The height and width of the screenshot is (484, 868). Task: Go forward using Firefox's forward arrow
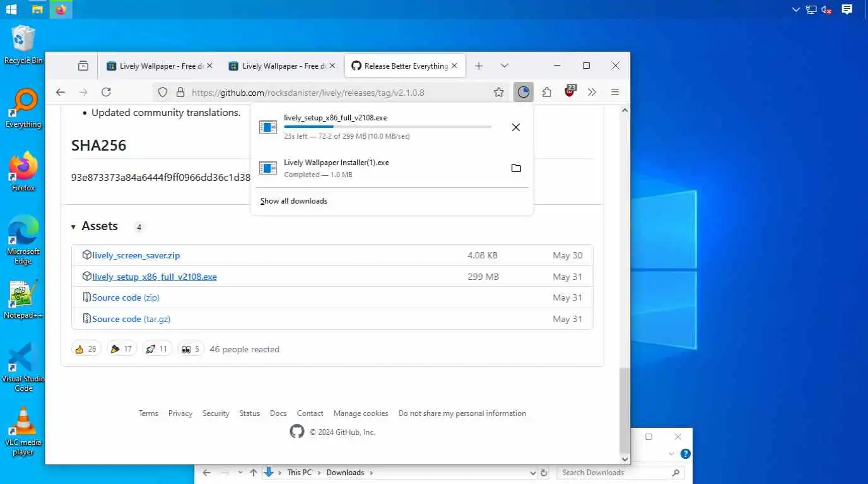[x=83, y=92]
